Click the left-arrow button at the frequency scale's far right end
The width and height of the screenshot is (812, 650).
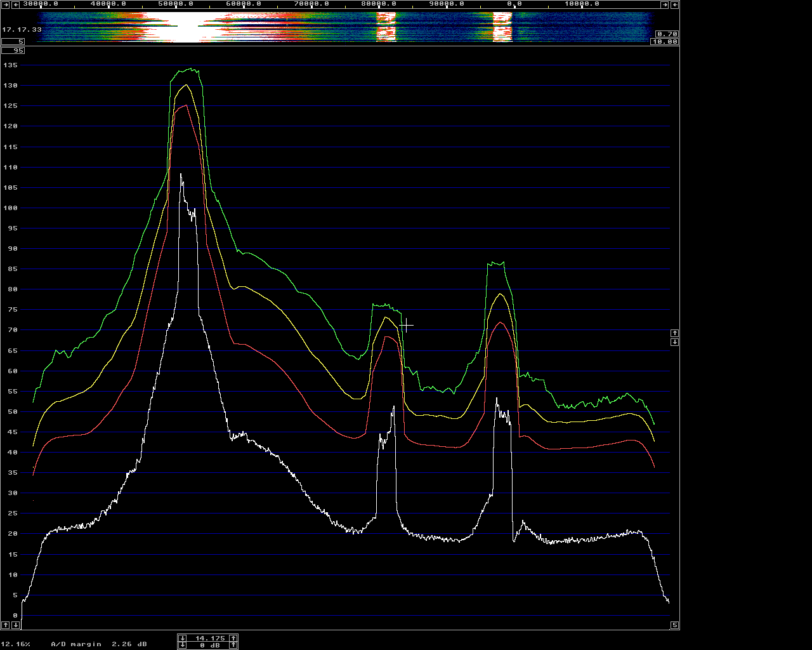point(674,5)
